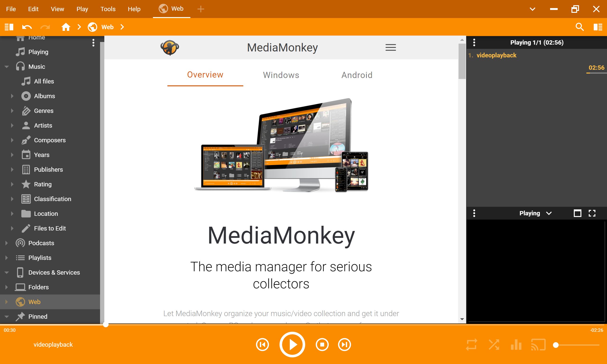Stop playback with the stop icon

(322, 345)
